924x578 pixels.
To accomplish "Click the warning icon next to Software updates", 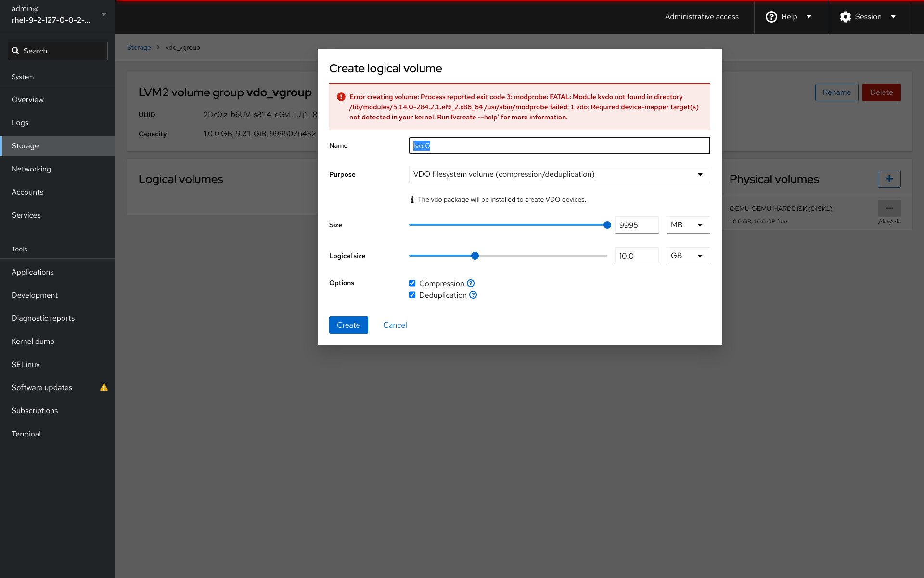I will (x=103, y=387).
